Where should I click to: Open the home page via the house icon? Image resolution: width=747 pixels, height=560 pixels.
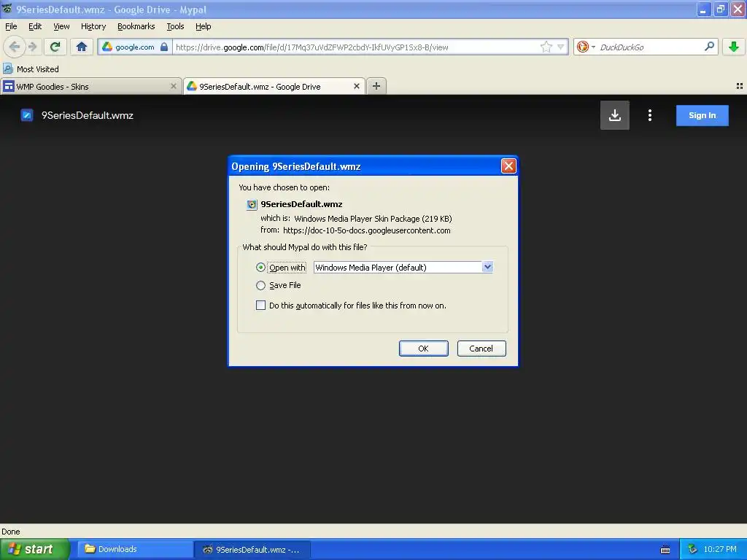point(82,47)
